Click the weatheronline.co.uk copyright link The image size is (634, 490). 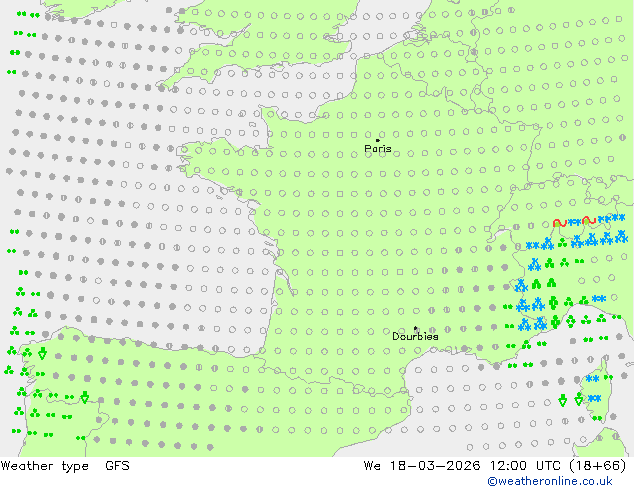point(550,481)
